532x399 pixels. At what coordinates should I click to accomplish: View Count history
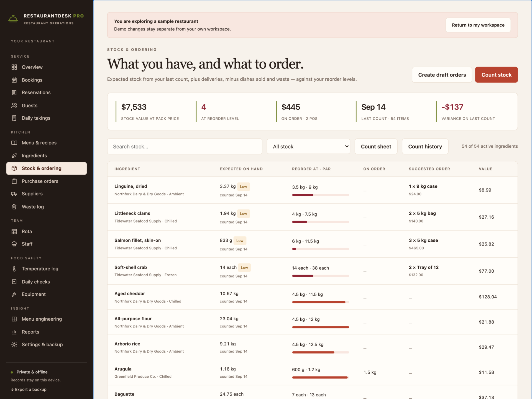[425, 146]
